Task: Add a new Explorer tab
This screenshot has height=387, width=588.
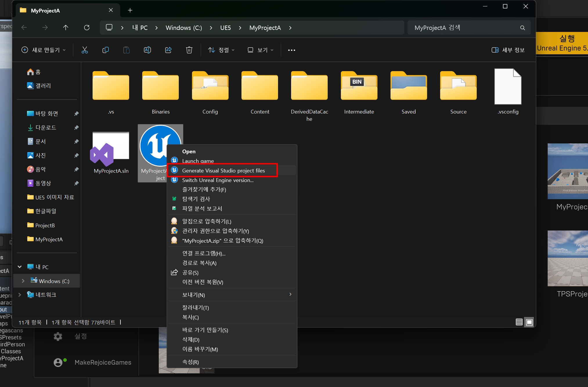Action: coord(130,10)
